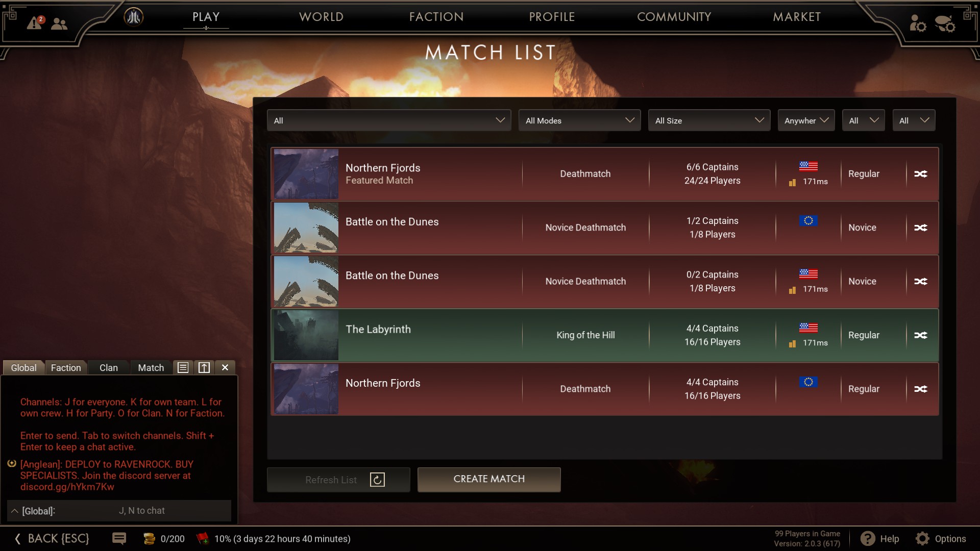Open the Anywhere region dropdown

pos(806,120)
